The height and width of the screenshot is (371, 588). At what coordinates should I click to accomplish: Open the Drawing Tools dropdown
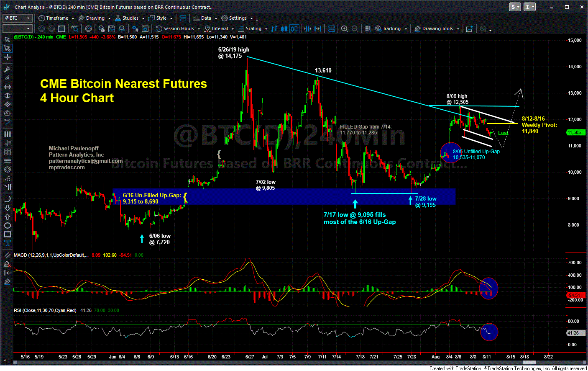437,28
